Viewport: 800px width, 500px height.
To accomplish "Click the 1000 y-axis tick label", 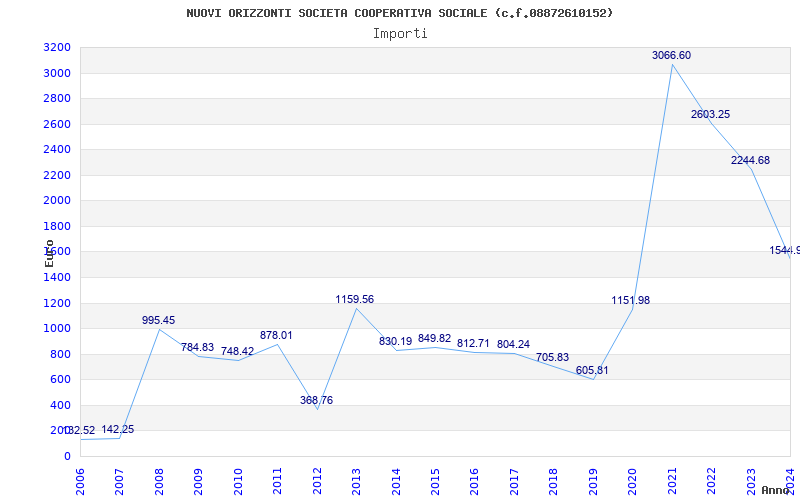I will (x=57, y=329).
